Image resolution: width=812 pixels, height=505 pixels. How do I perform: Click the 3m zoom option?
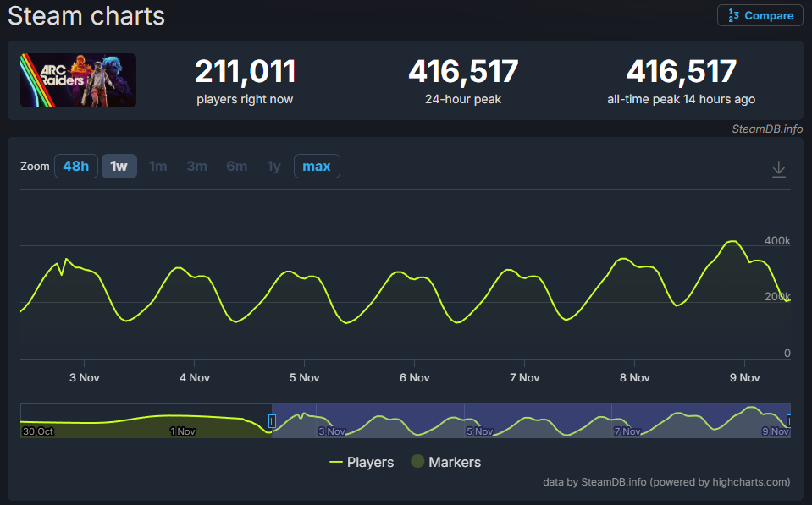point(196,166)
